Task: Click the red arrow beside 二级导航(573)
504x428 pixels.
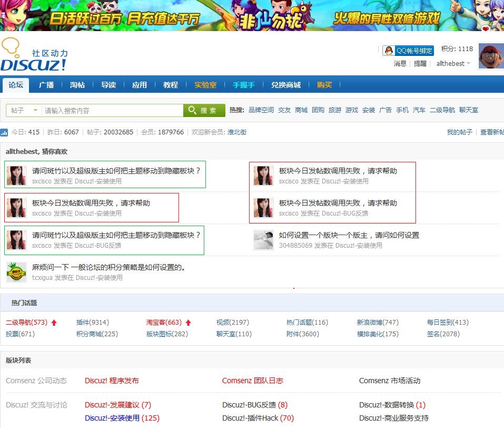Action: (x=54, y=323)
